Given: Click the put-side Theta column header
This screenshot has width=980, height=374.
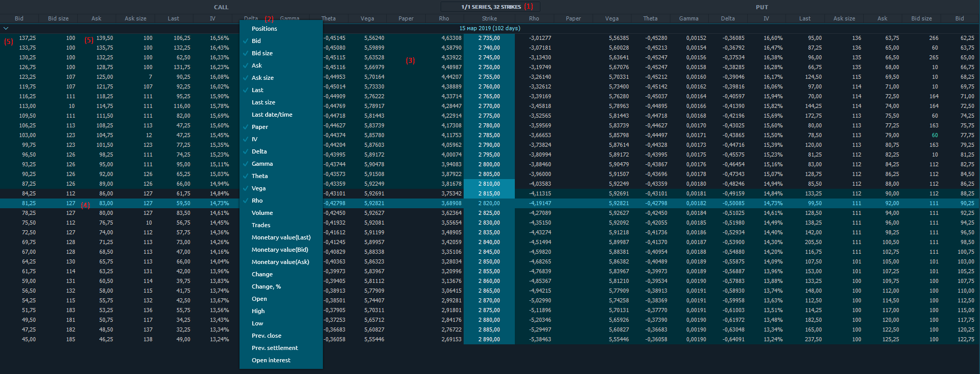Looking at the screenshot, I should pos(650,18).
